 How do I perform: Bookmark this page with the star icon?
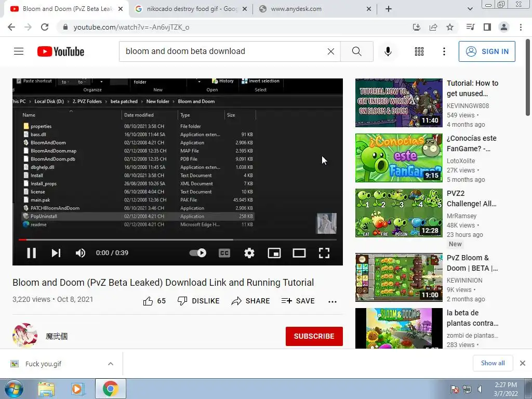tap(450, 27)
